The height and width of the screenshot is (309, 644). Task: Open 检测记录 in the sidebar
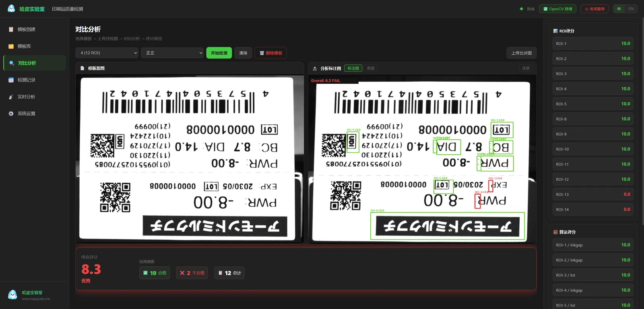point(35,80)
